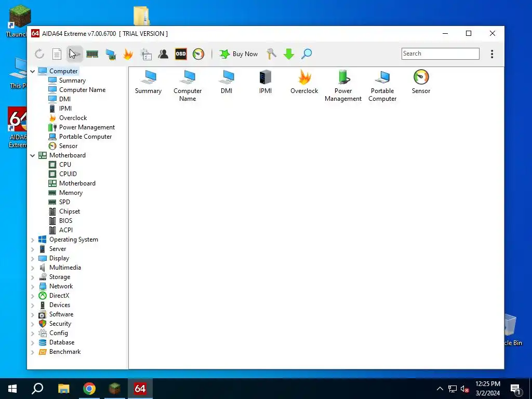The width and height of the screenshot is (532, 399).
Task: Open File Explorer from the taskbar
Action: 63,389
